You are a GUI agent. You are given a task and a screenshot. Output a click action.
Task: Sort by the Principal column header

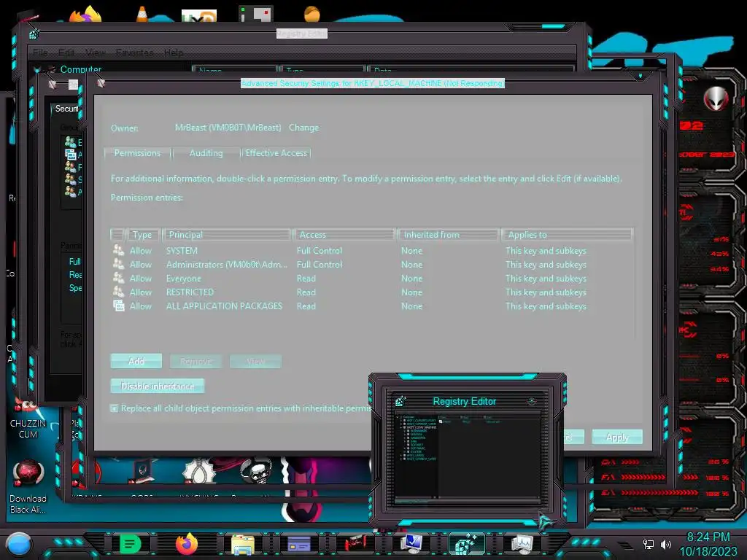pyautogui.click(x=227, y=234)
